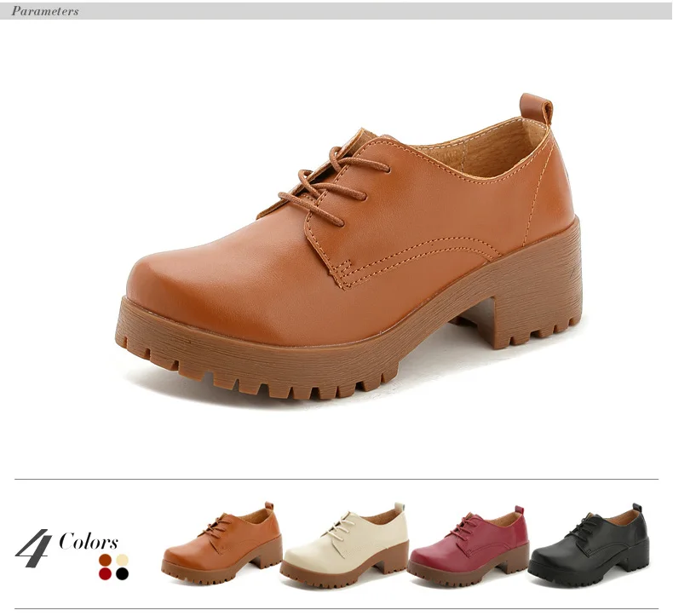Screen dimensions: 673x616
Task: Open the brown shoe thumbnail
Action: [x=221, y=544]
